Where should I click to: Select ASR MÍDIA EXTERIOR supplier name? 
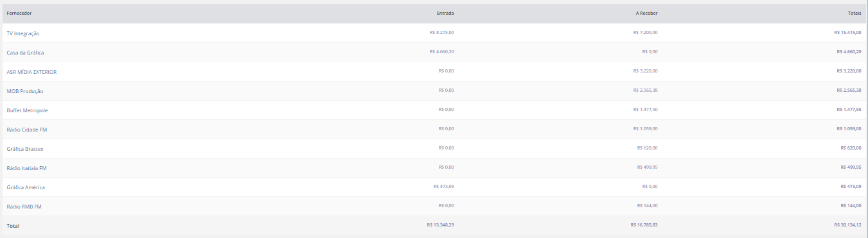point(31,72)
